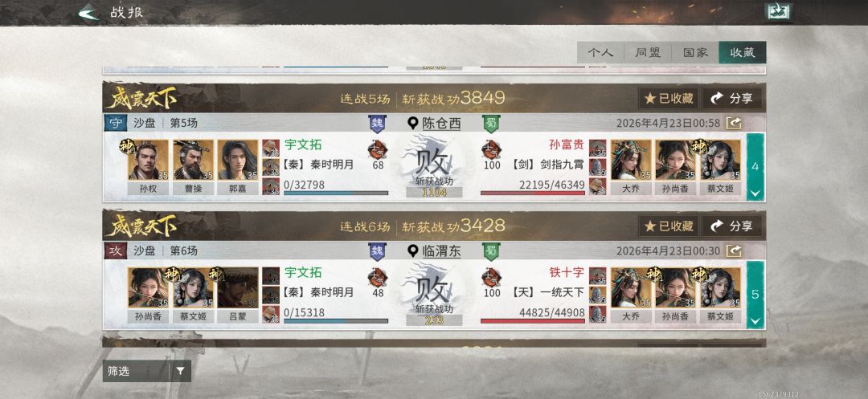This screenshot has width=868, height=399.
Task: Expand the 5-battle chevron panel
Action: [x=755, y=295]
